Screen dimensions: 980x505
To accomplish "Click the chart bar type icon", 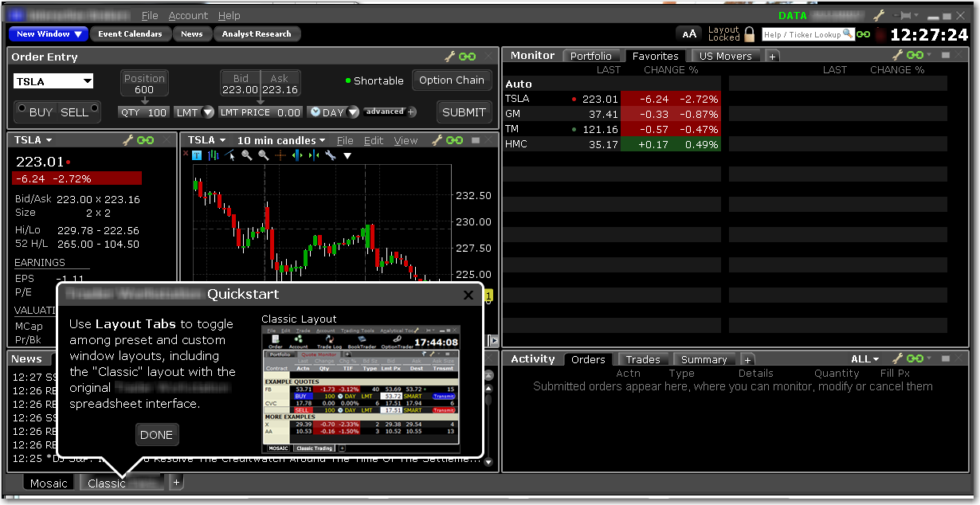I will click(213, 155).
